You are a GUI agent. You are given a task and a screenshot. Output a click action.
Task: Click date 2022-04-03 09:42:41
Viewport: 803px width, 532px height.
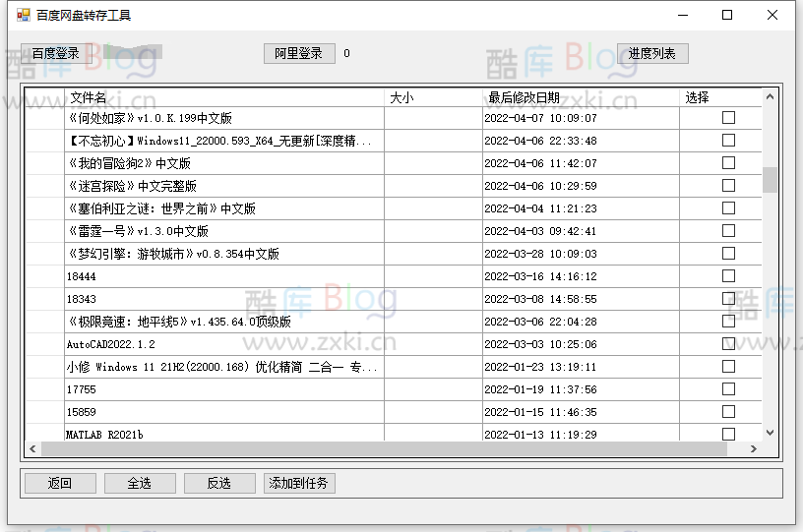pos(540,231)
